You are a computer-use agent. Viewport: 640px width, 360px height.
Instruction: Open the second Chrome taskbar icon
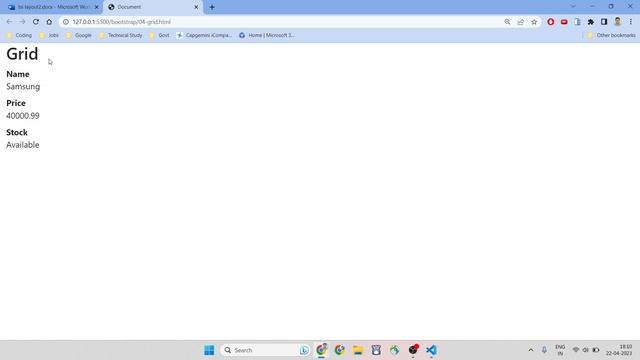point(340,350)
